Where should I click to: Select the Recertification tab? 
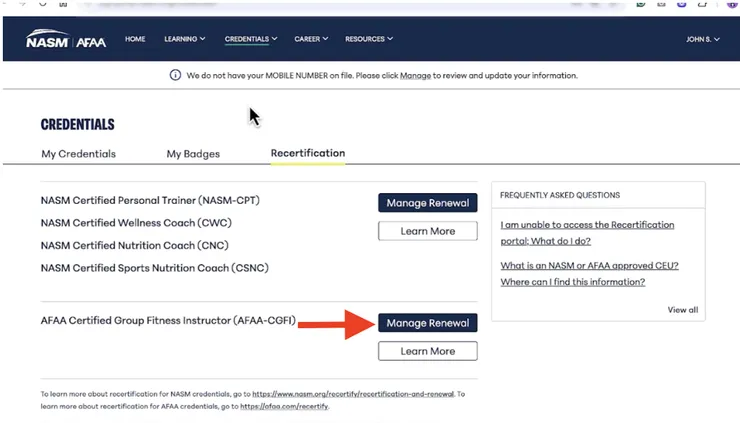coord(308,153)
